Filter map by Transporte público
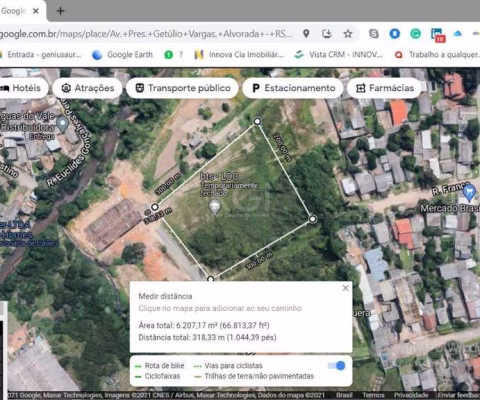Image resolution: width=480 pixels, height=400 pixels. click(x=183, y=88)
